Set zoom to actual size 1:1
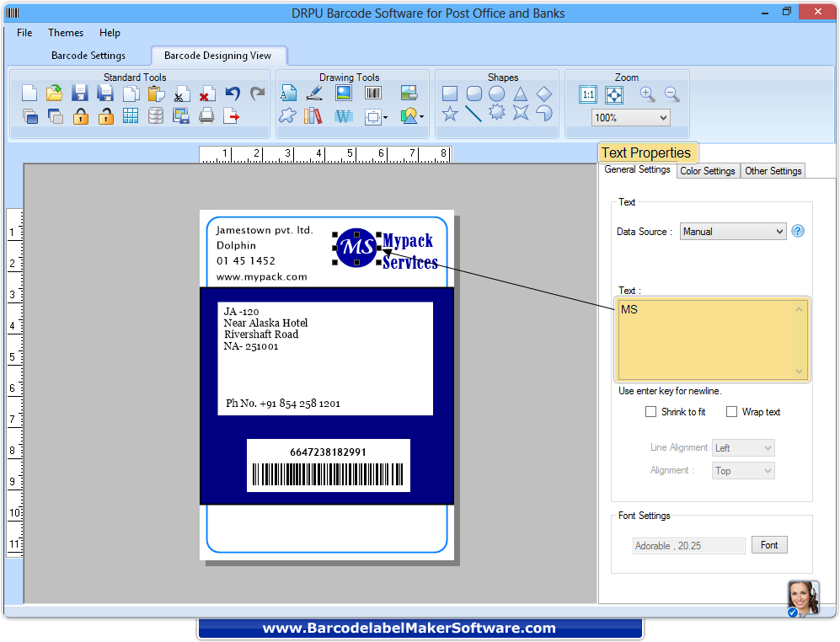Viewport: 840px width, 642px height. pos(588,95)
